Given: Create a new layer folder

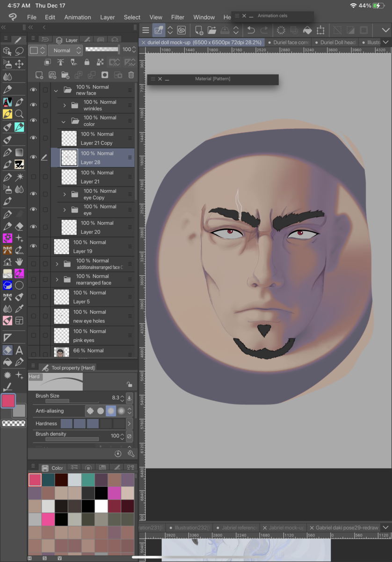Looking at the screenshot, I should [65, 75].
